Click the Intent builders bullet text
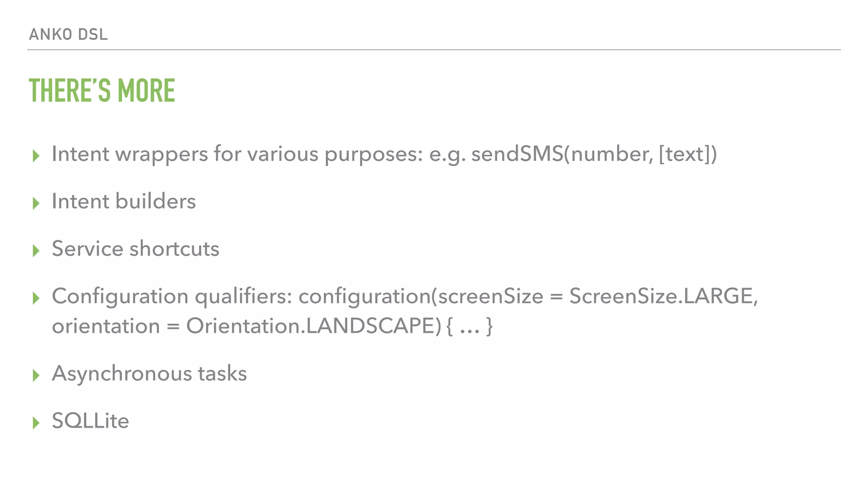The height and width of the screenshot is (488, 868). click(124, 201)
